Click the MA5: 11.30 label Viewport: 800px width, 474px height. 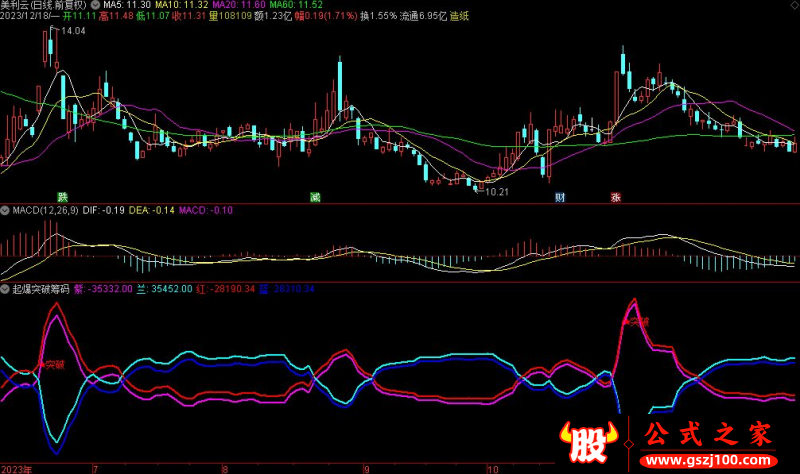(x=127, y=5)
